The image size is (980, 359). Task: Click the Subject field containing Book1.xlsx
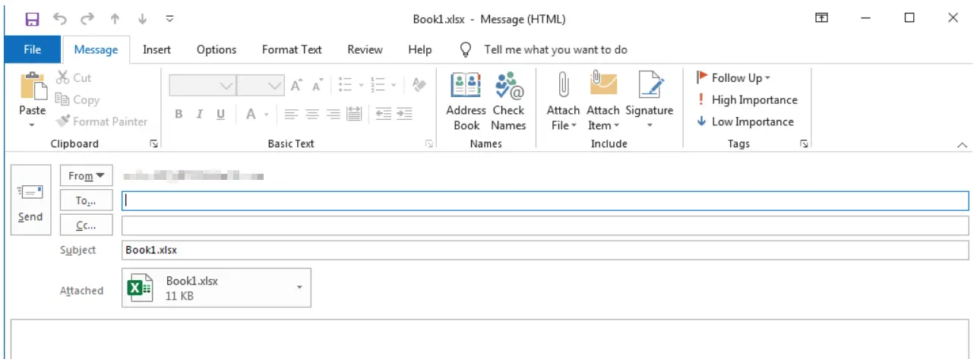coord(545,250)
